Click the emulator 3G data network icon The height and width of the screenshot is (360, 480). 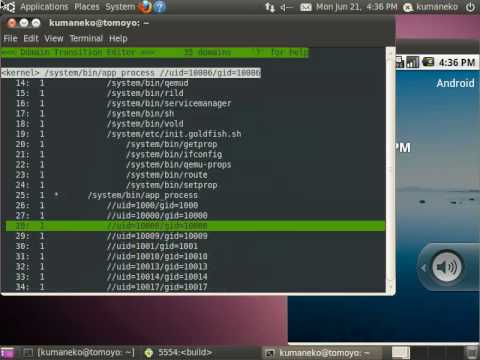400,62
